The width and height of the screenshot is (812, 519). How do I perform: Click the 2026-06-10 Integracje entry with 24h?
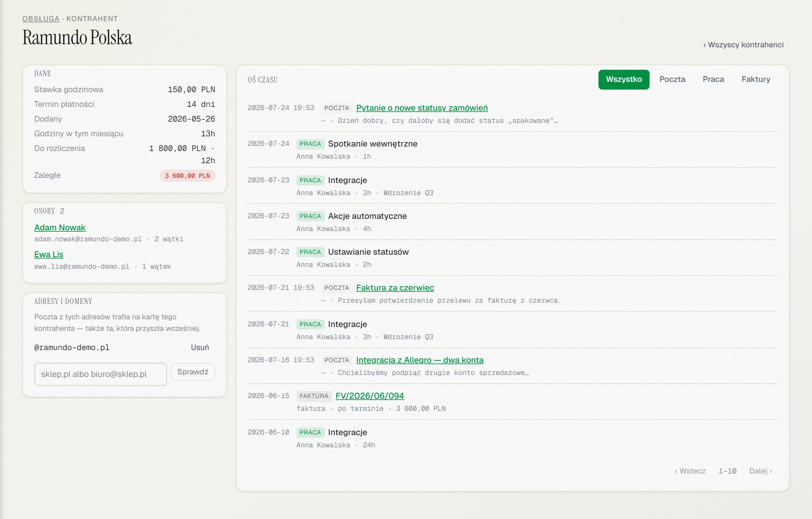point(512,438)
